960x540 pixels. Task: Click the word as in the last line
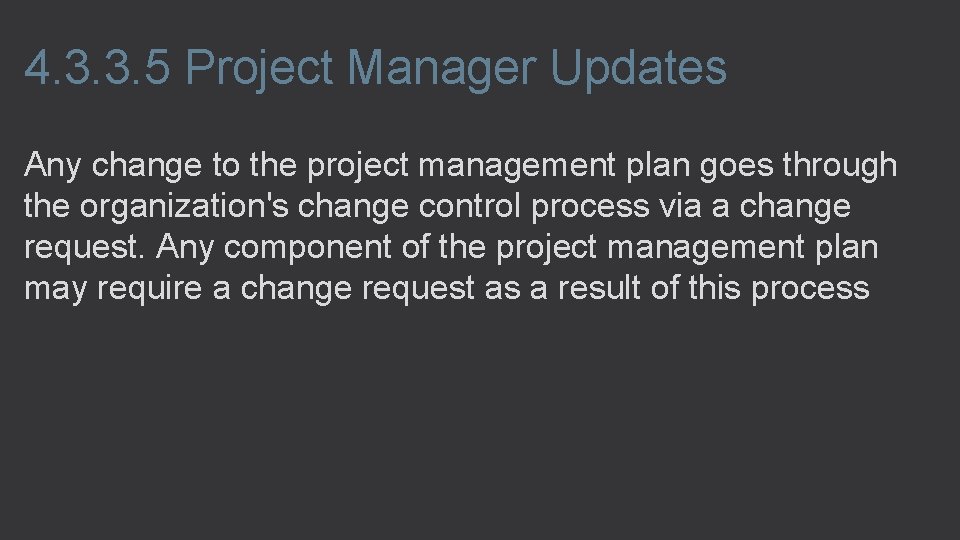502,290
